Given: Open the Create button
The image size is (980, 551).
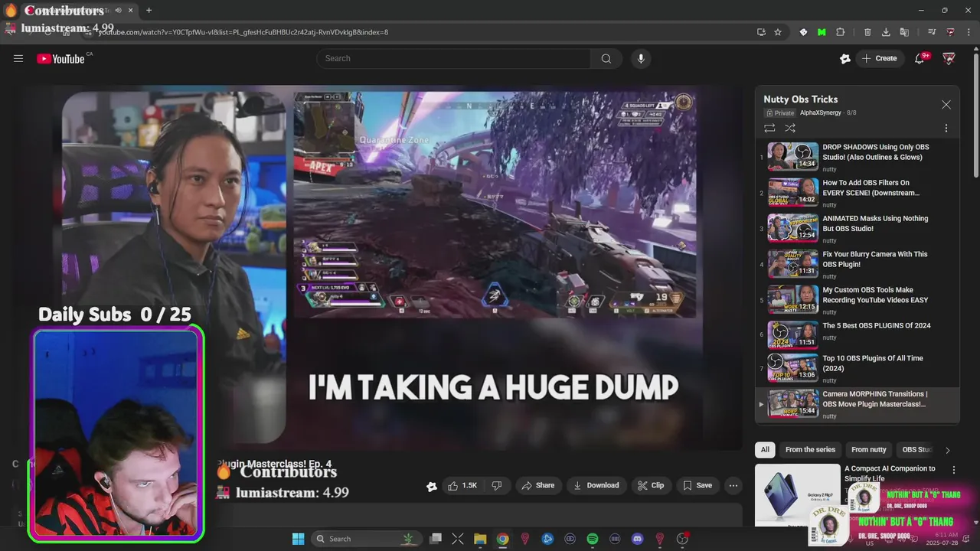Looking at the screenshot, I should (x=879, y=58).
